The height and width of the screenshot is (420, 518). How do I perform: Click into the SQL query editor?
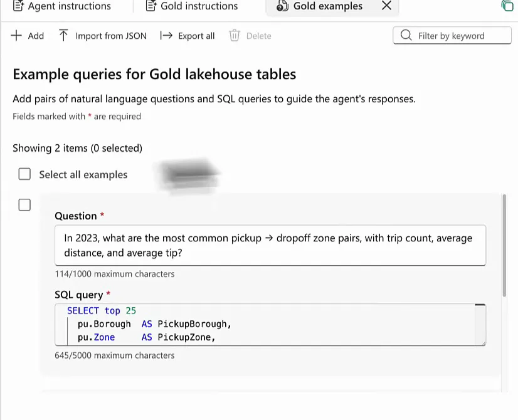point(270,325)
